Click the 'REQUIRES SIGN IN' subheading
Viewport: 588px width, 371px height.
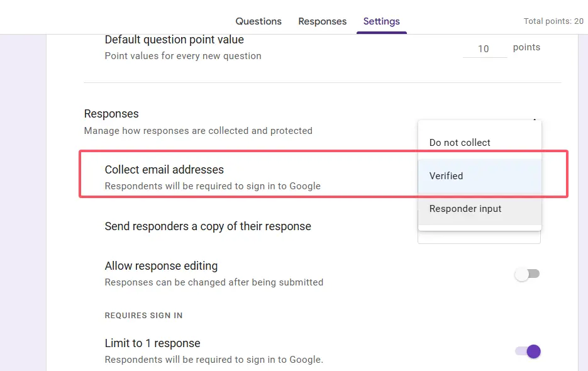point(143,315)
